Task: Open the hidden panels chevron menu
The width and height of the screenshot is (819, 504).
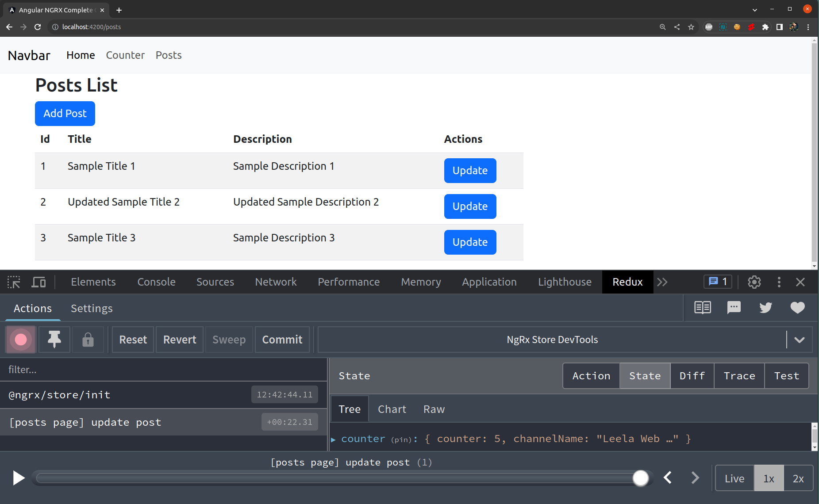Action: coord(662,282)
